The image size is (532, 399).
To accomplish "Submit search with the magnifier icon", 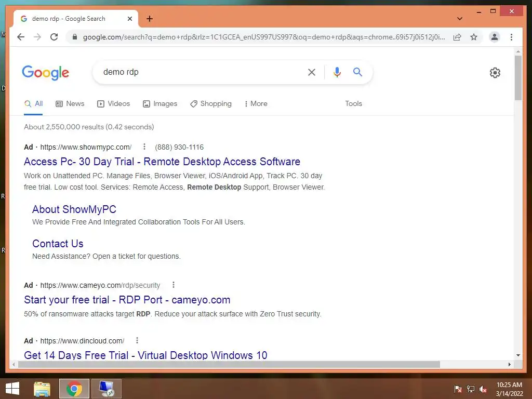I will pos(357,72).
